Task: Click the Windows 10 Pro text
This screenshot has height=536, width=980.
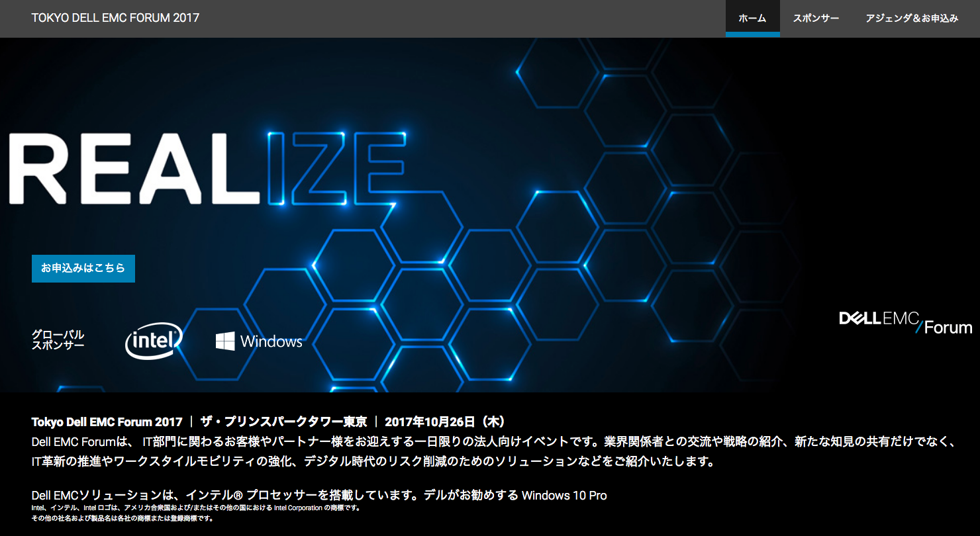Action: tap(564, 495)
